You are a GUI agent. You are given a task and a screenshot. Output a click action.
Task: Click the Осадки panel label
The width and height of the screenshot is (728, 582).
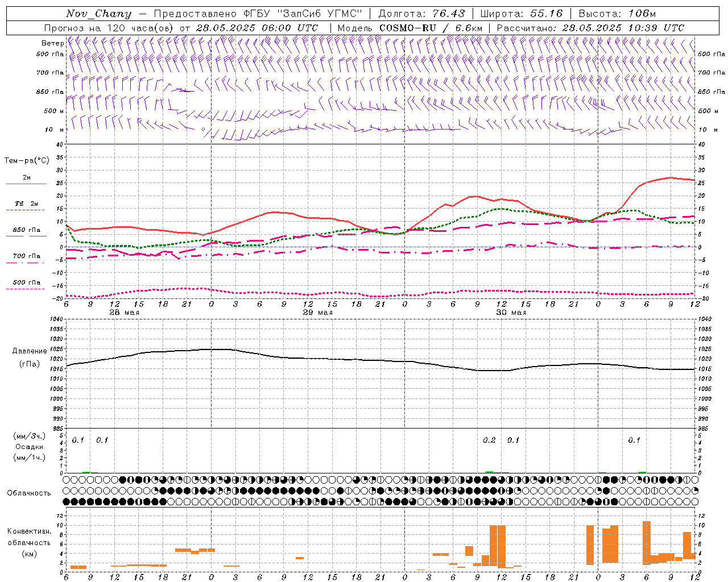(x=30, y=447)
